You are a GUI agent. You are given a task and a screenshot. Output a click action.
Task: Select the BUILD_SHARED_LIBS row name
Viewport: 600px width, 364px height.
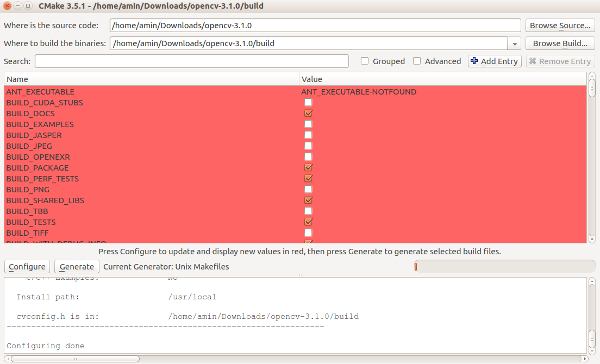pos(45,200)
